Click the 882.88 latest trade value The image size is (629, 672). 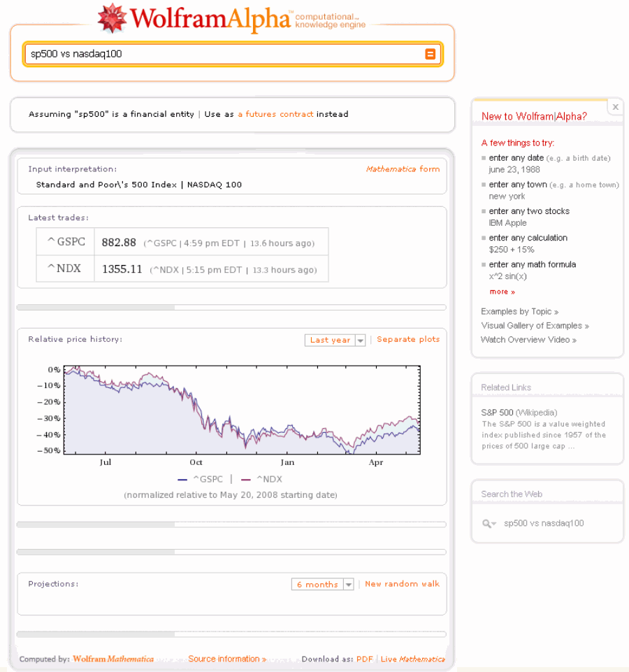point(119,243)
